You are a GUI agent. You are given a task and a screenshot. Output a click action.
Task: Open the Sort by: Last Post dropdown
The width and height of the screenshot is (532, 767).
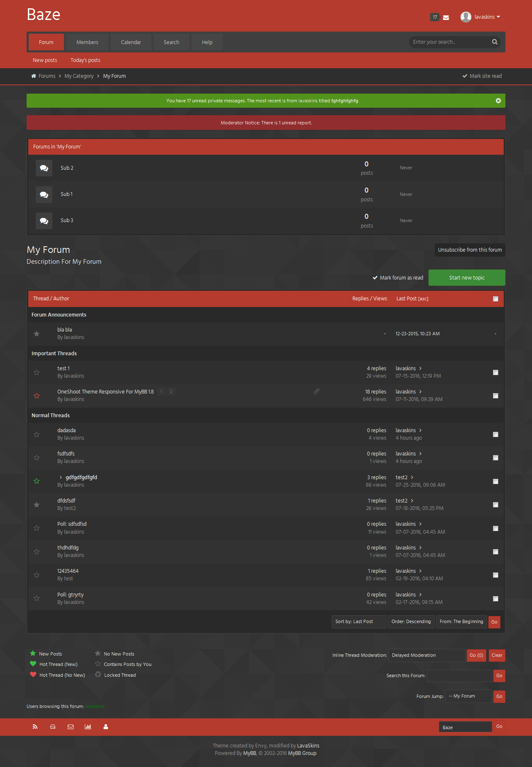(359, 622)
